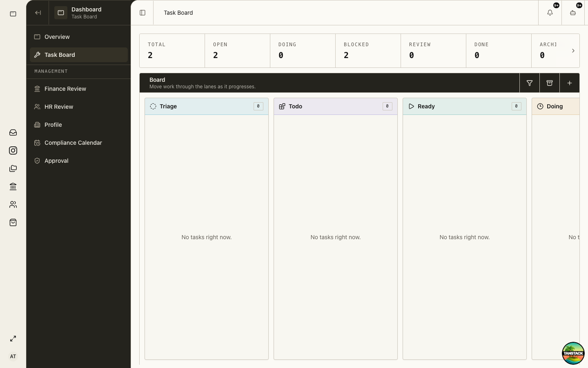Click the Ready lane header

pyautogui.click(x=465, y=106)
